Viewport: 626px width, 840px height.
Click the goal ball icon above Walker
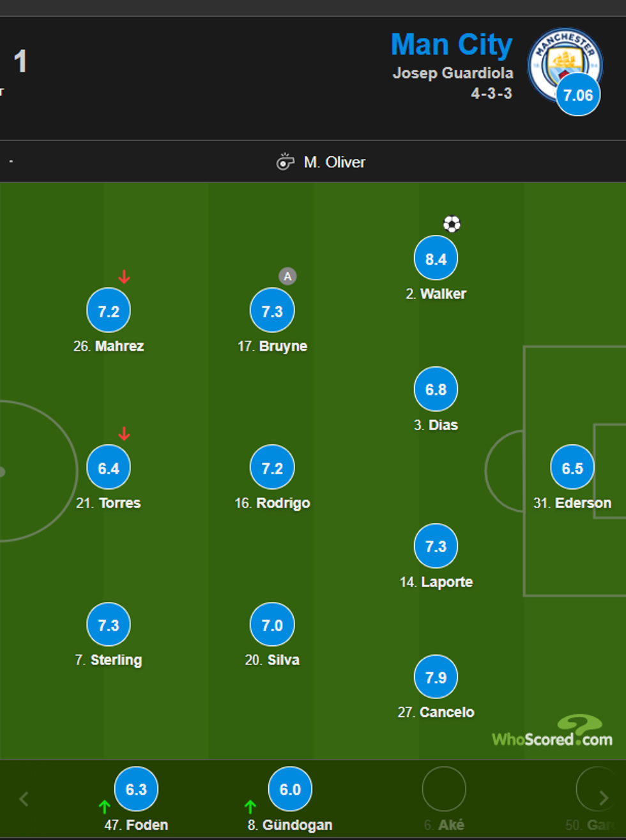click(452, 224)
